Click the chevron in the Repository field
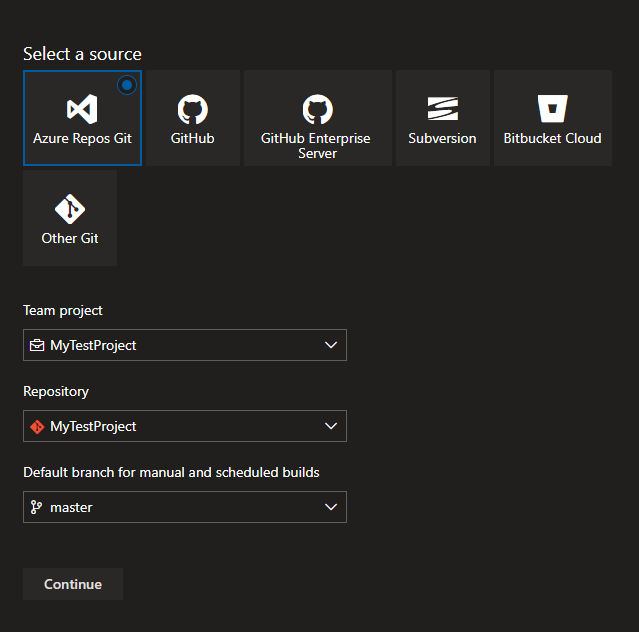 coord(331,426)
